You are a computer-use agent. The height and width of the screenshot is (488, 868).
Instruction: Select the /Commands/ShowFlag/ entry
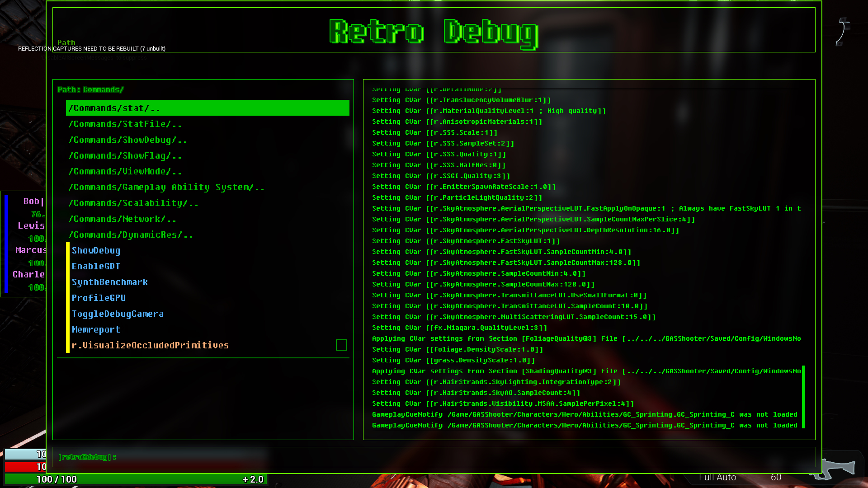point(125,155)
